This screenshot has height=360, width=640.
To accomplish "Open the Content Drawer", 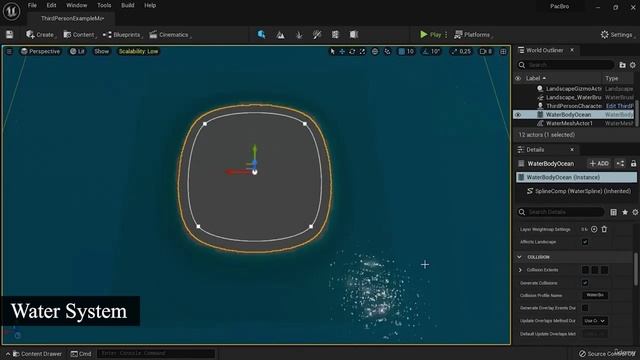I will 38,354.
